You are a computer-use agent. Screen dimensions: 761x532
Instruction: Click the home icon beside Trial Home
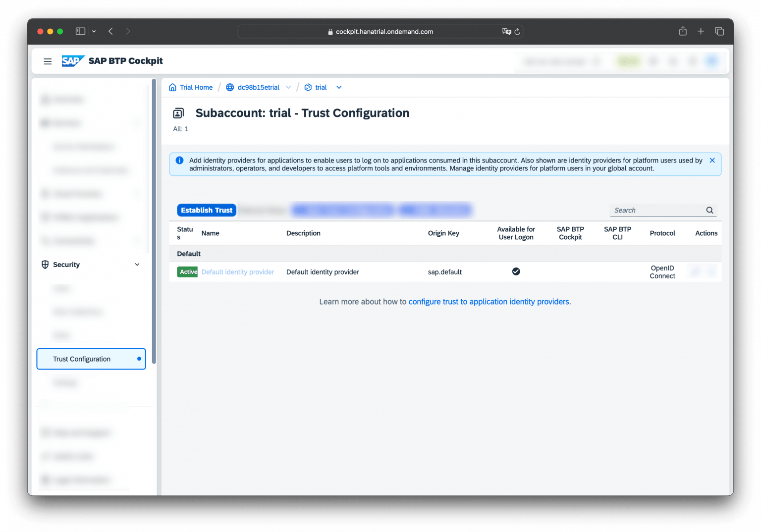pos(172,87)
